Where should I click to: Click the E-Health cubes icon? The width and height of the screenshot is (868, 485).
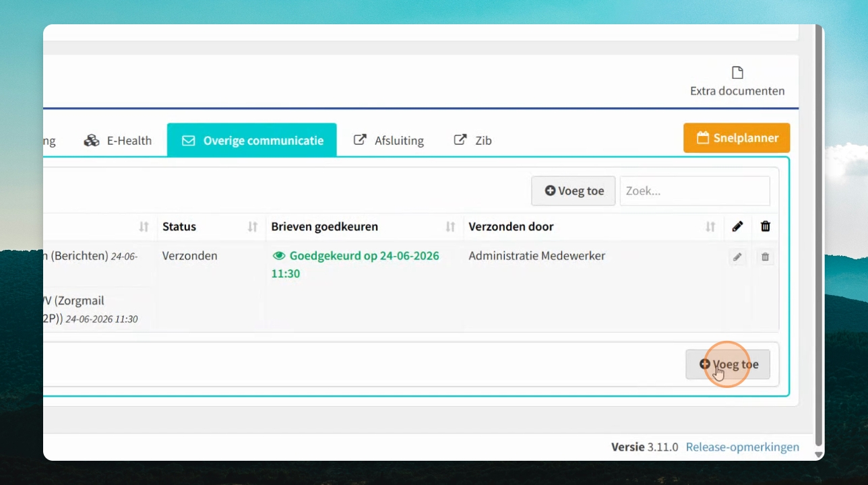point(91,140)
